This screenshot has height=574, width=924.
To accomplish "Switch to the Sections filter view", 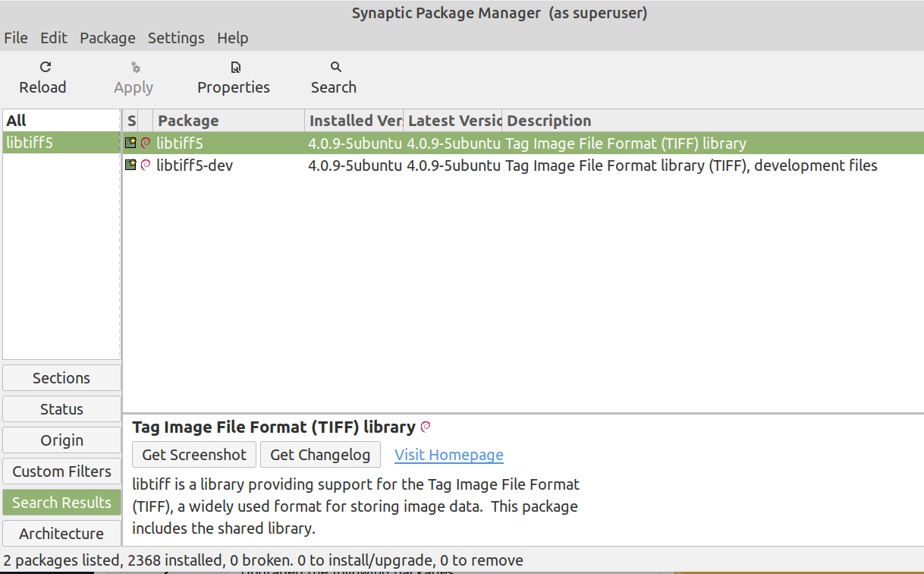I will (x=61, y=378).
